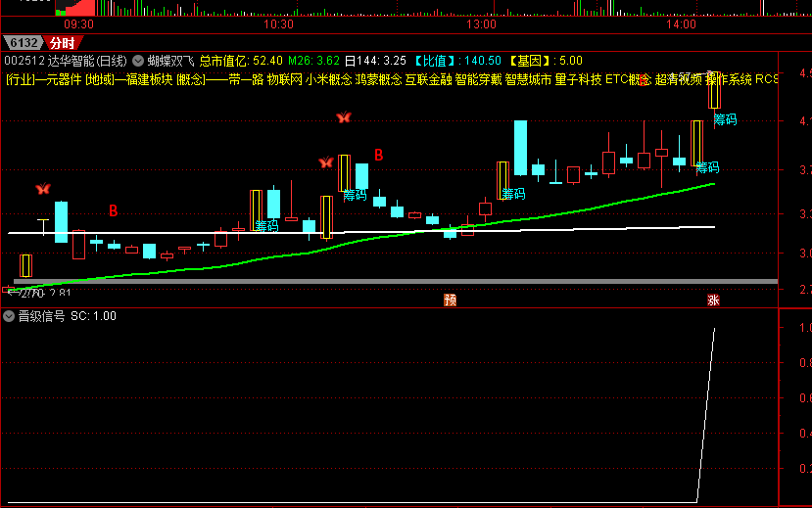Click the 【基因】: 5.00 readout
Image resolution: width=812 pixels, height=508 pixels.
(544, 61)
